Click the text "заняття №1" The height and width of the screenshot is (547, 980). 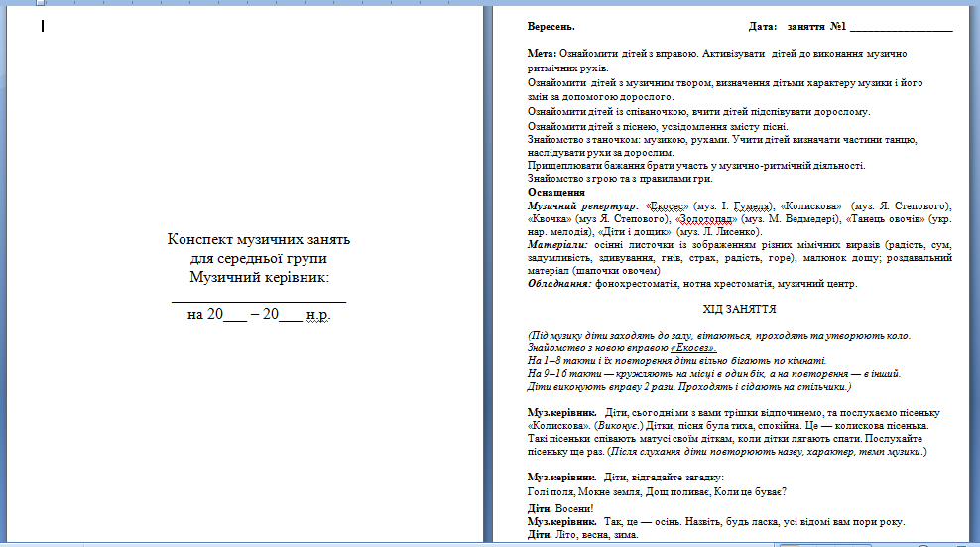(816, 26)
